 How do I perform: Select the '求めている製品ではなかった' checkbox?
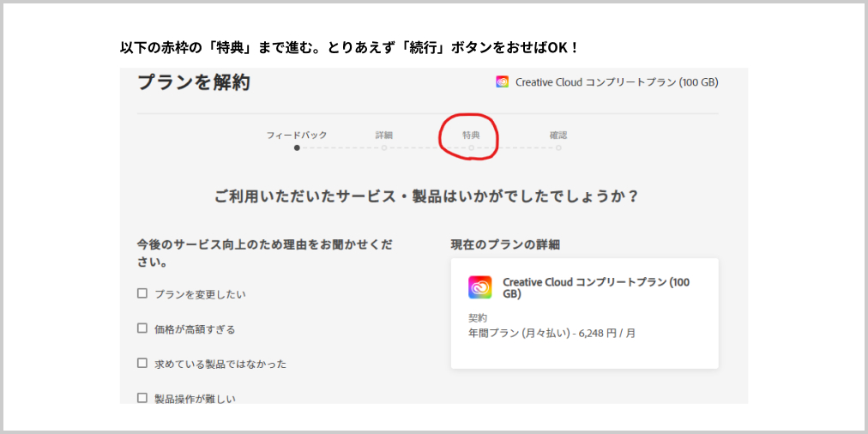pyautogui.click(x=142, y=363)
